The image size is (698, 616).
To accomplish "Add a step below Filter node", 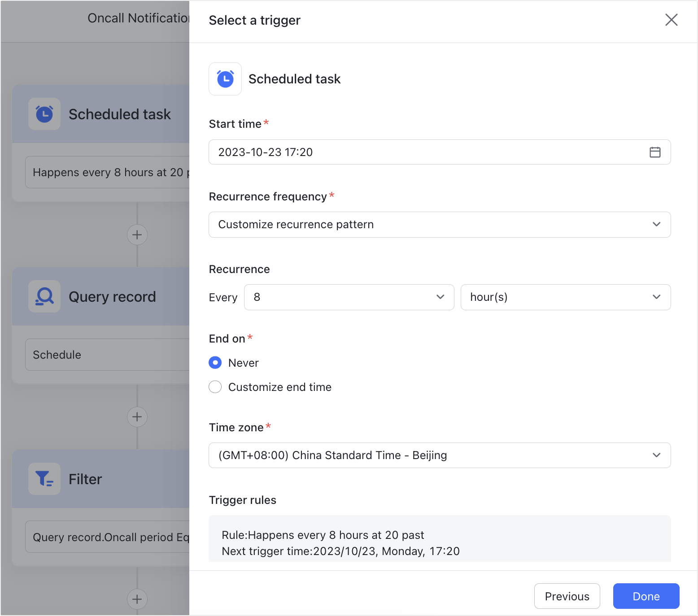I will tap(137, 599).
